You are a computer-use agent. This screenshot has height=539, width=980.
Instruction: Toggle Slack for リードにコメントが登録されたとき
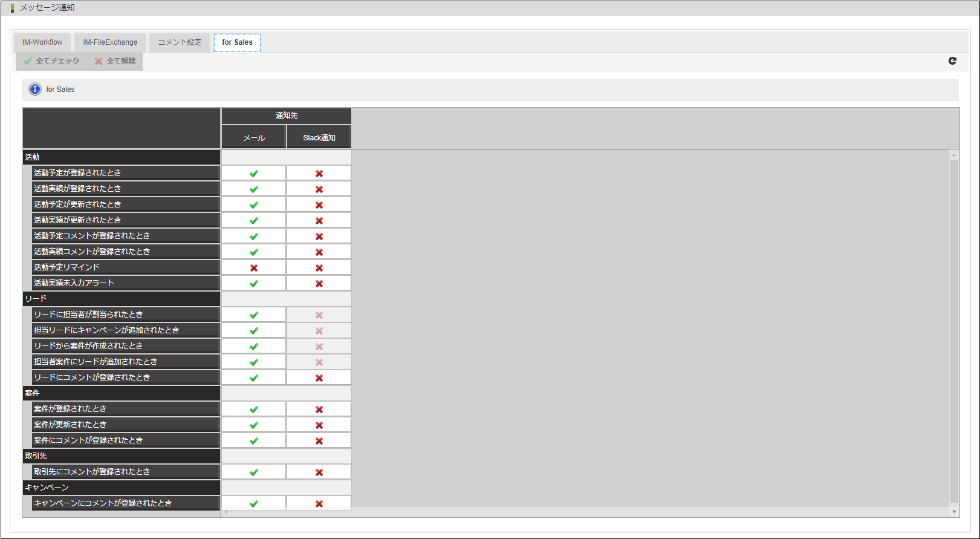[x=319, y=377]
